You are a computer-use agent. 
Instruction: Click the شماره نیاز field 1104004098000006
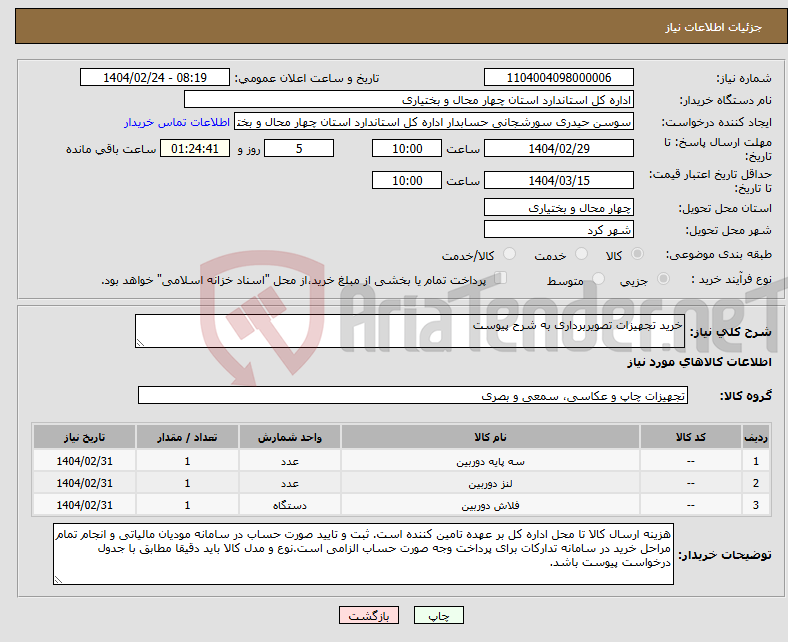[x=558, y=77]
